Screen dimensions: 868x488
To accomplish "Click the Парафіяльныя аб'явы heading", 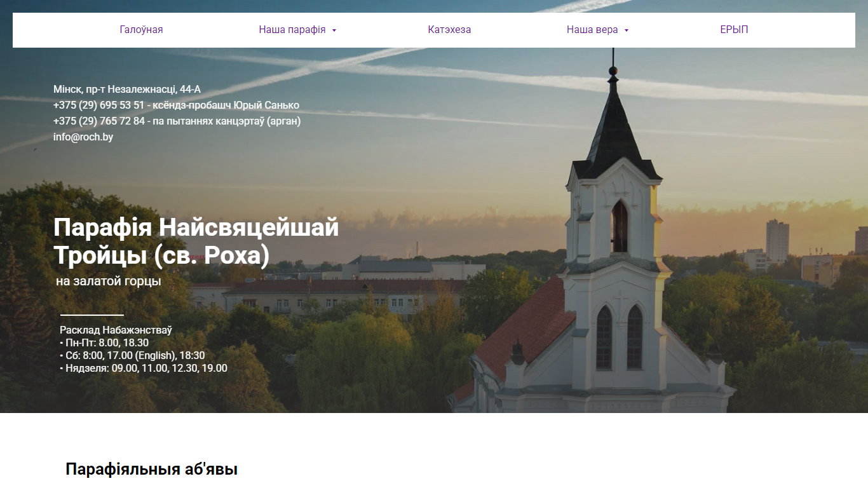I will (151, 470).
